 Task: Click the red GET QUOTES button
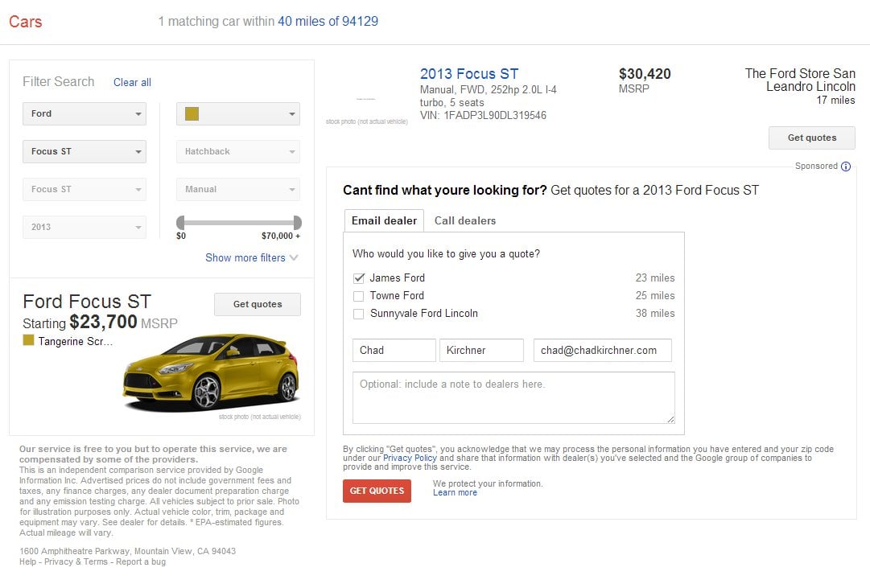[x=377, y=491]
